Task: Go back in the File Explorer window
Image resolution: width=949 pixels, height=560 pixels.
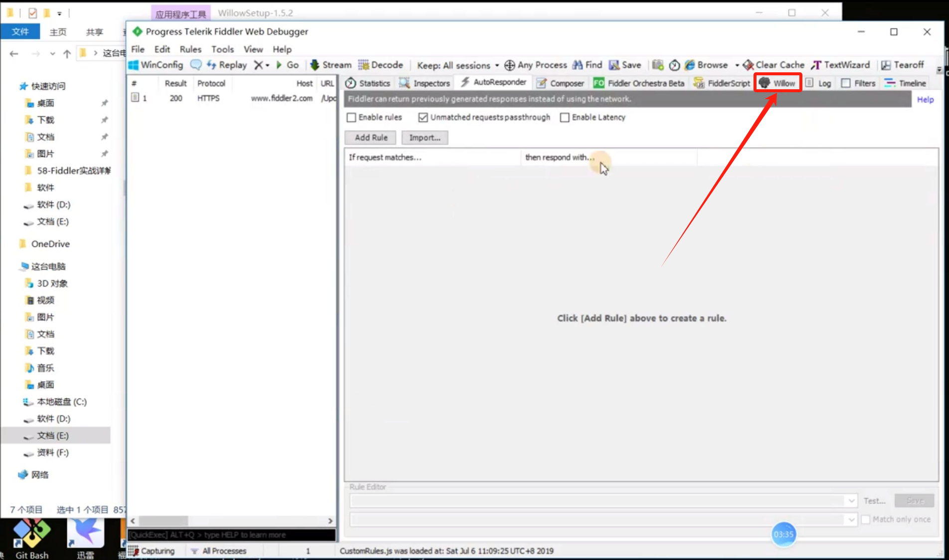Action: (14, 53)
